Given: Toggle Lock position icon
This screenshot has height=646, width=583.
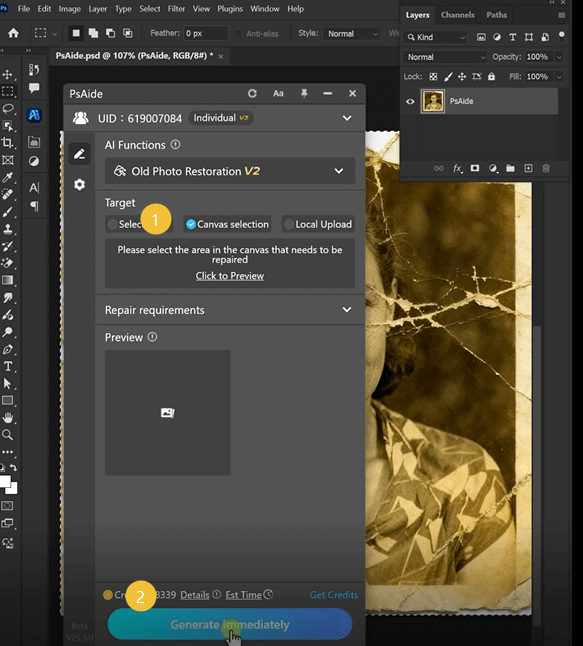Looking at the screenshot, I should (x=462, y=77).
